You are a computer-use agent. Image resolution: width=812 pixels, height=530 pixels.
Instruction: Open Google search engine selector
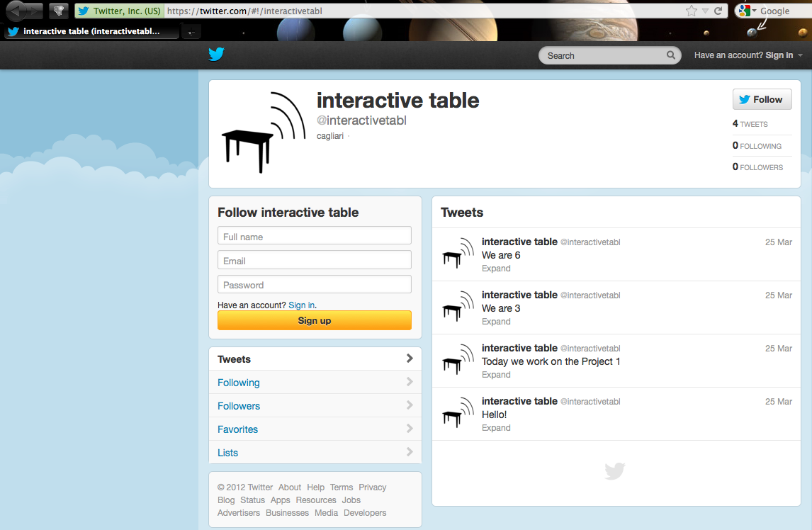(748, 11)
